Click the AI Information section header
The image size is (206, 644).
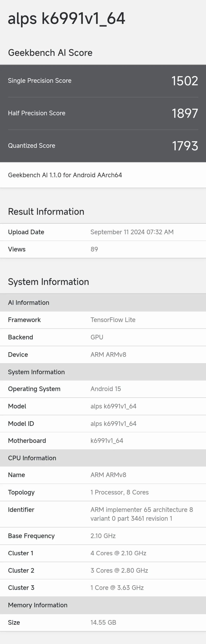click(x=29, y=302)
